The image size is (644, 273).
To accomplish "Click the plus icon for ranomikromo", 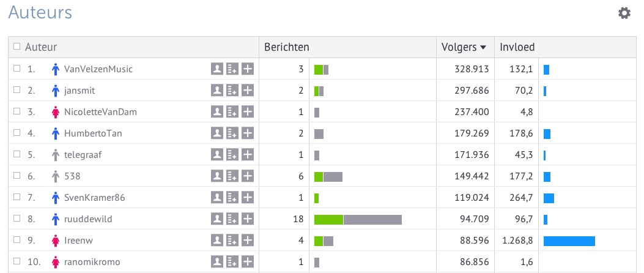I will click(247, 262).
